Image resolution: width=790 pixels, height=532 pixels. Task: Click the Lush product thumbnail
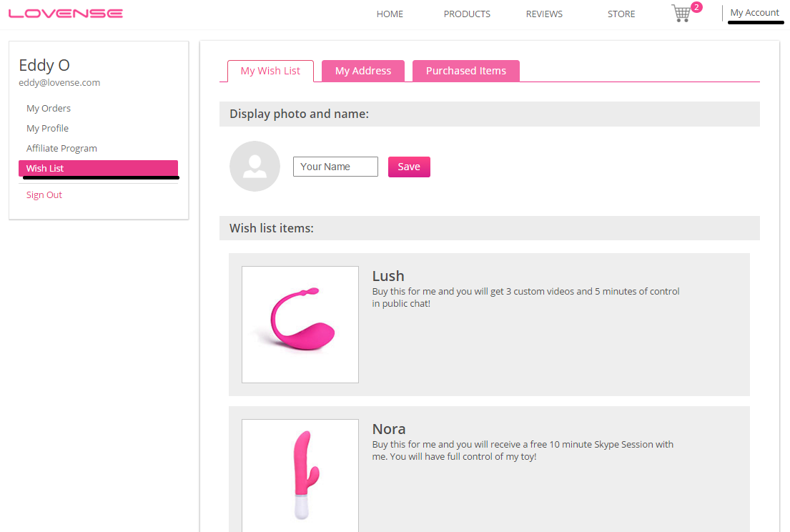click(300, 325)
